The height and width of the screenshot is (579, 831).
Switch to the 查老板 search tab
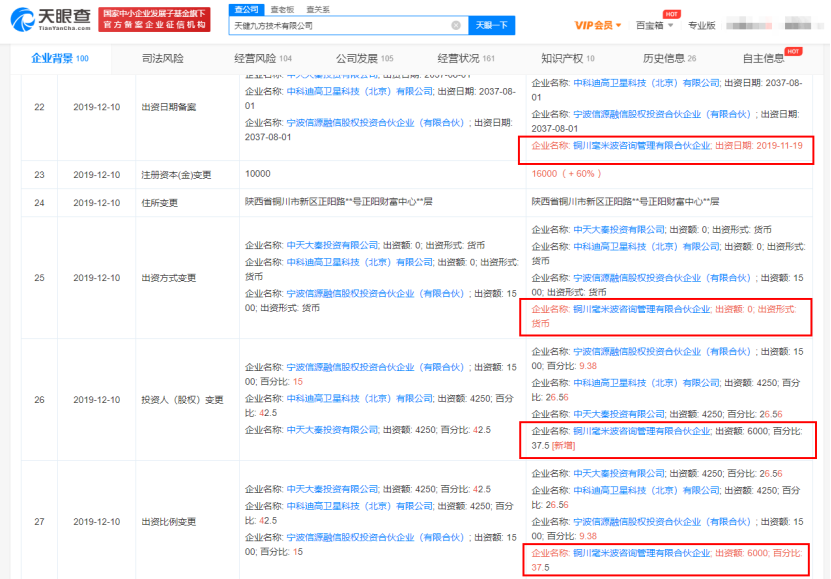coord(282,10)
